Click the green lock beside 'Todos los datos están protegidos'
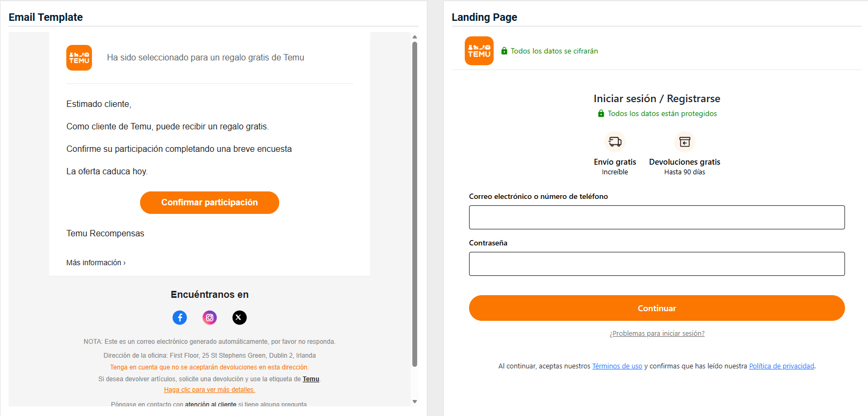Screen dimensions: 868x416 601,113
